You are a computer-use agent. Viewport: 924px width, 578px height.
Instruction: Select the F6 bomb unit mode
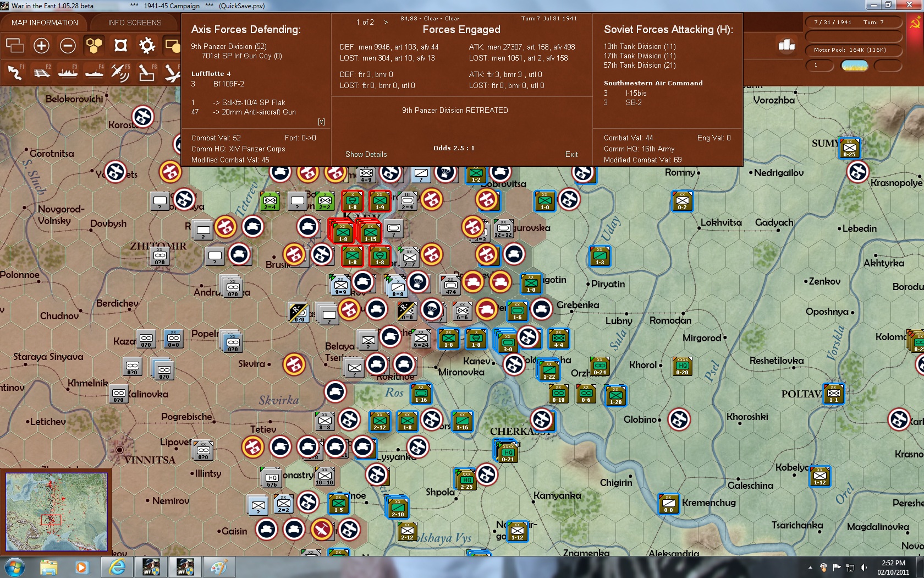pyautogui.click(x=147, y=73)
